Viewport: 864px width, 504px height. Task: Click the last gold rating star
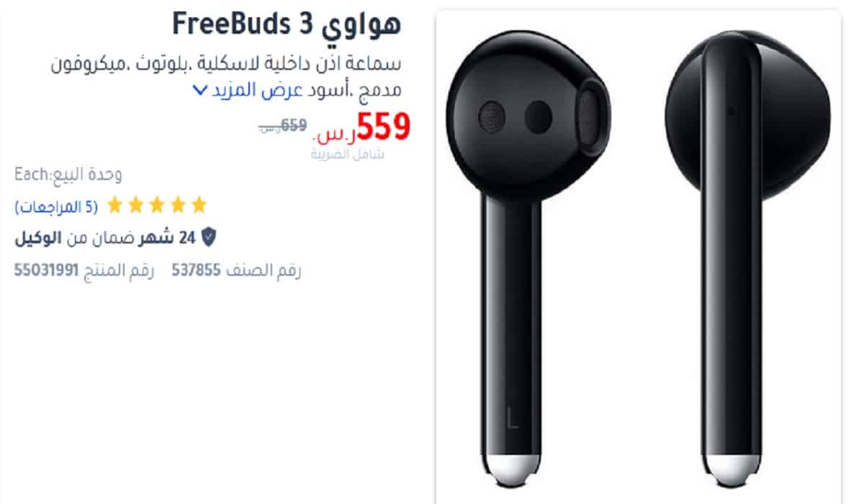[114, 206]
